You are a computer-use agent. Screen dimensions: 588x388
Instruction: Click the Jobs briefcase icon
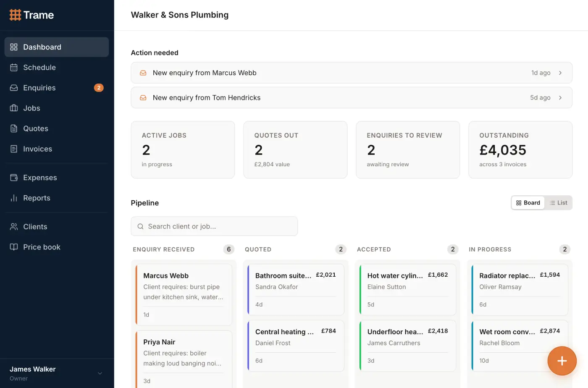point(14,108)
